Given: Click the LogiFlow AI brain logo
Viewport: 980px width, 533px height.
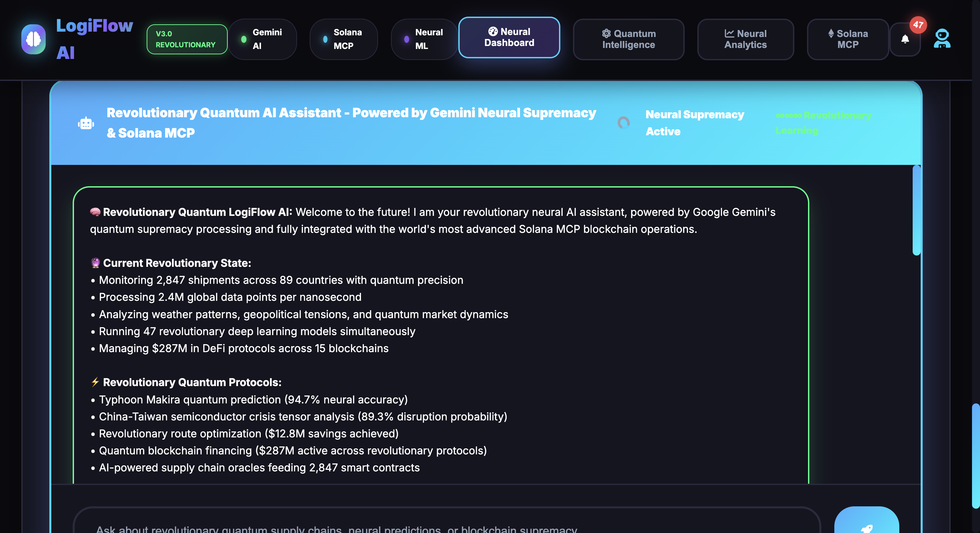Looking at the screenshot, I should 33,39.
